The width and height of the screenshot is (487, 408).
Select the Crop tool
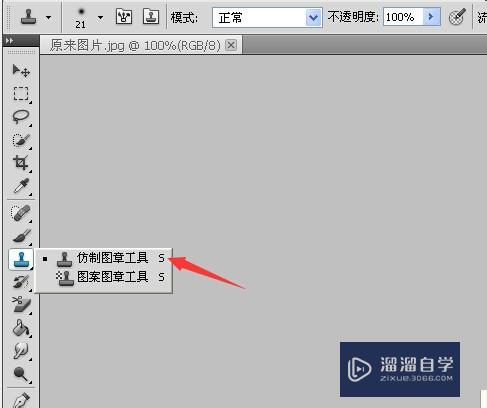[x=21, y=163]
